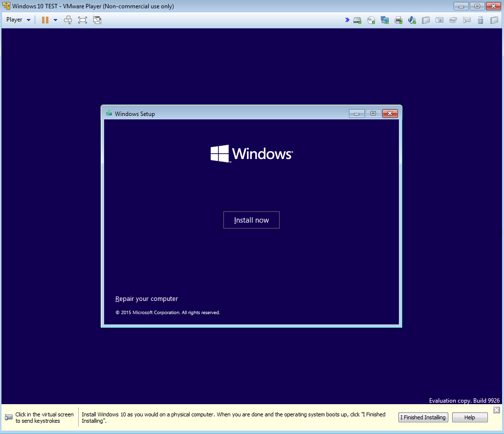Pause the virtual machine

[45, 20]
